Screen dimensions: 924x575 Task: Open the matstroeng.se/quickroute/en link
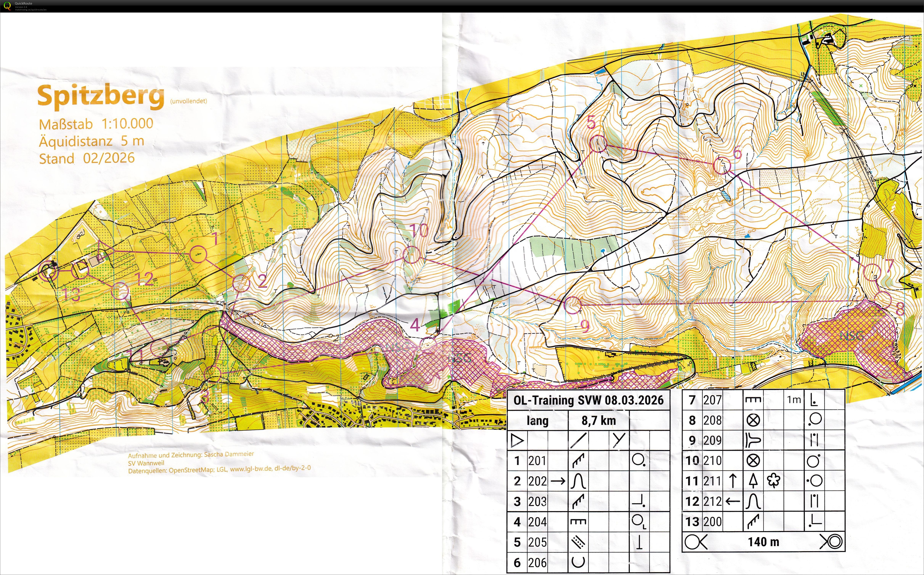point(31,10)
